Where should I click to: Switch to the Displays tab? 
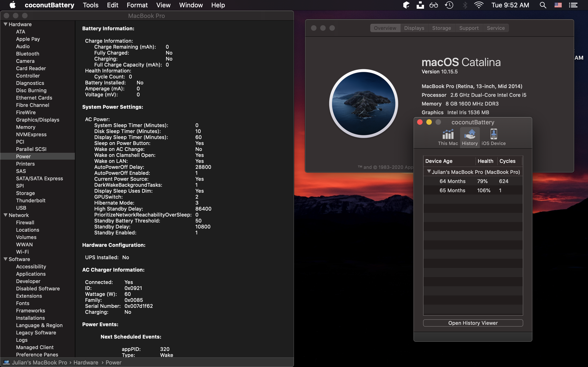coord(414,28)
